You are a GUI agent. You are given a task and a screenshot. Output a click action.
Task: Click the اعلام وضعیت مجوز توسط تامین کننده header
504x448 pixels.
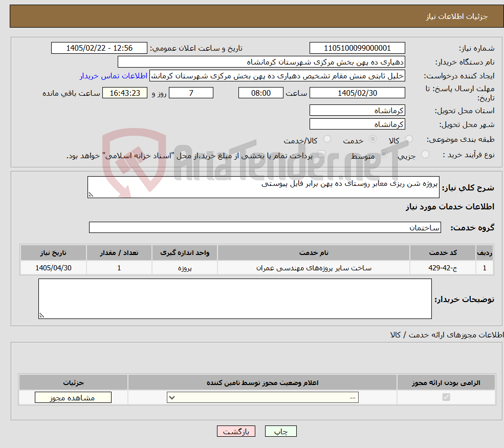pyautogui.click(x=262, y=382)
